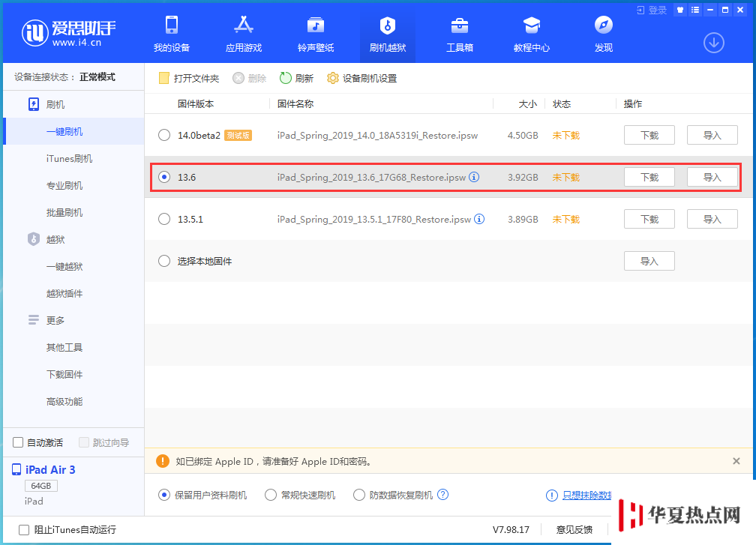Screen dimensions: 756x545
Task: Select 保留用户资料刷机 radio option
Action: coord(164,495)
